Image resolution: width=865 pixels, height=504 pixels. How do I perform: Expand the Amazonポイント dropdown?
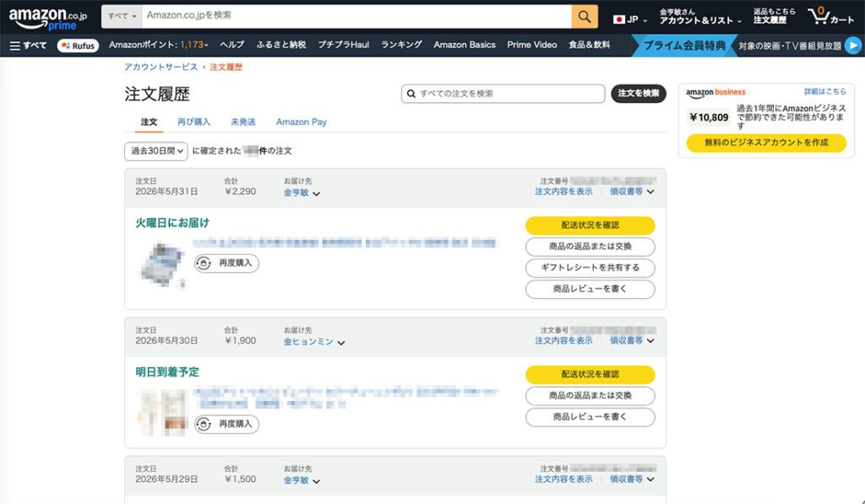click(x=158, y=46)
